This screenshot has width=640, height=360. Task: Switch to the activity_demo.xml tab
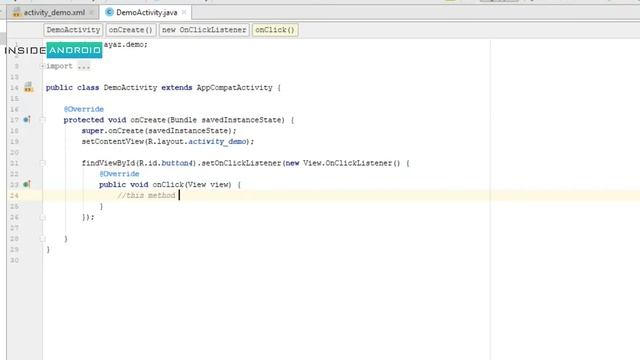[x=54, y=13]
